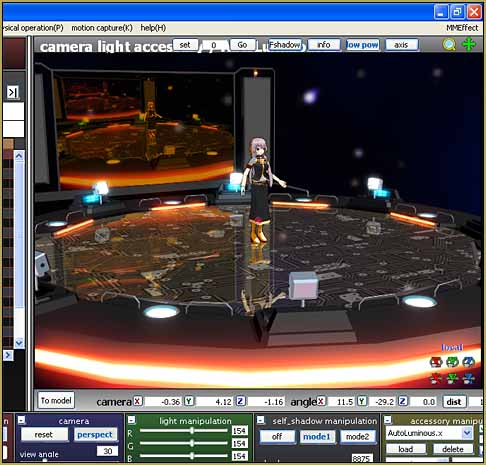Collapse the accessory manipulation panel
Screen dimensions: 486x465
click(x=388, y=419)
